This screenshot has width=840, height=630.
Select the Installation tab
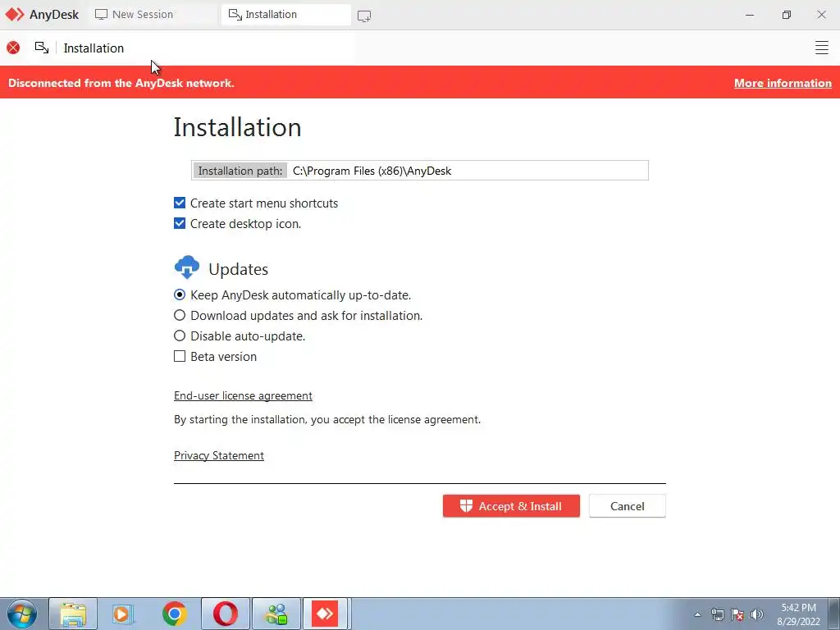286,15
